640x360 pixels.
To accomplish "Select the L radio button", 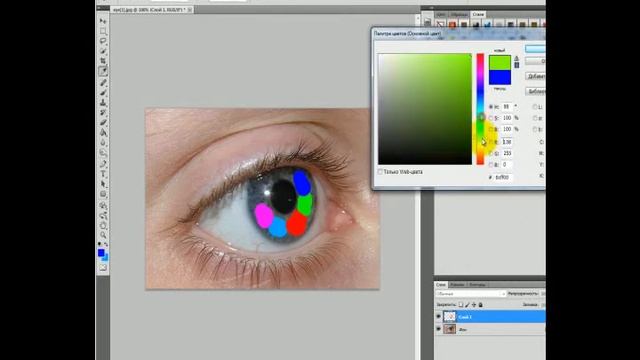I will tap(535, 107).
